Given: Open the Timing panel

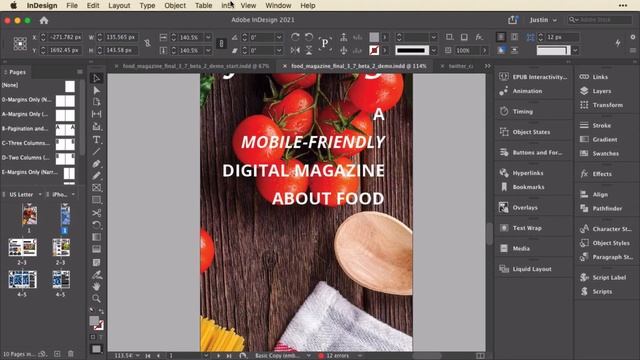Looking at the screenshot, I should (x=516, y=111).
